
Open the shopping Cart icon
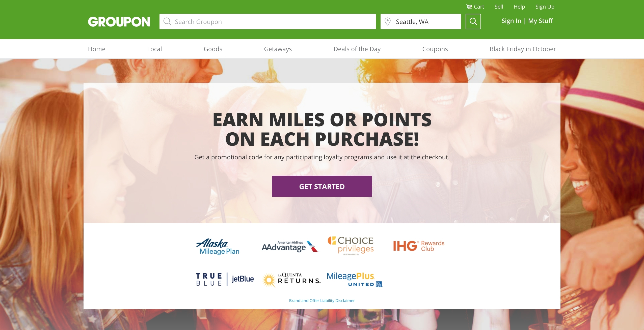coord(469,7)
